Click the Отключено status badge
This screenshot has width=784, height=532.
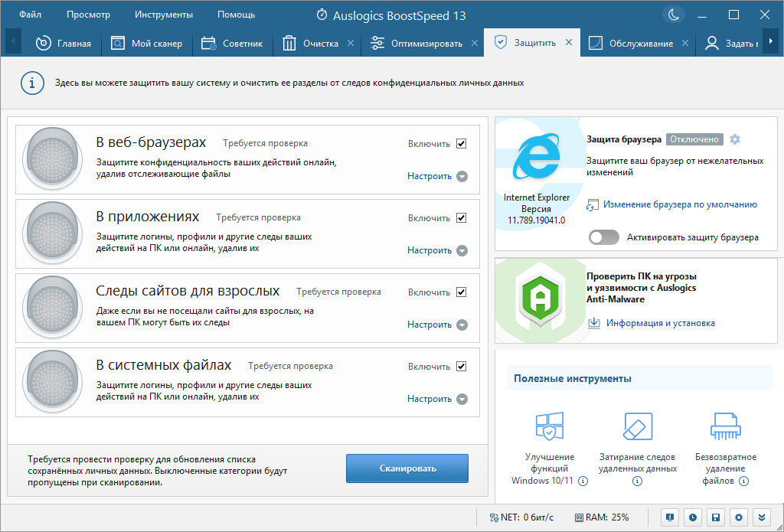tap(694, 139)
